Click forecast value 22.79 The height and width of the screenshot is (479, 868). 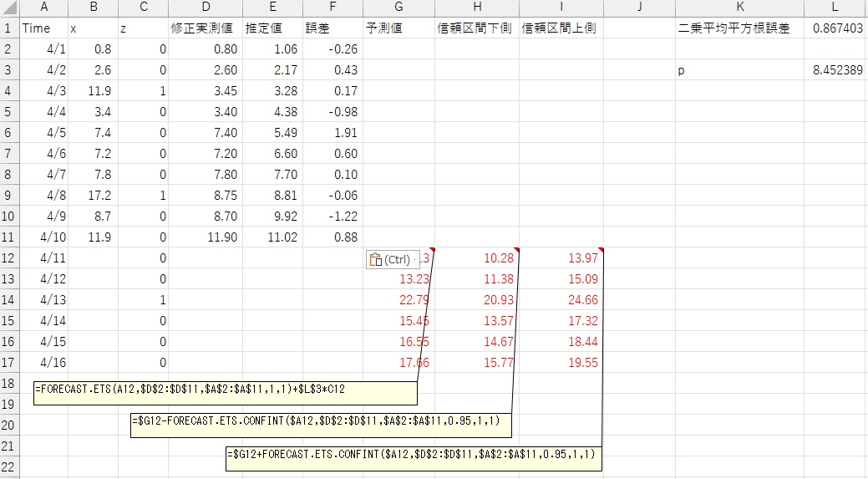pyautogui.click(x=398, y=300)
